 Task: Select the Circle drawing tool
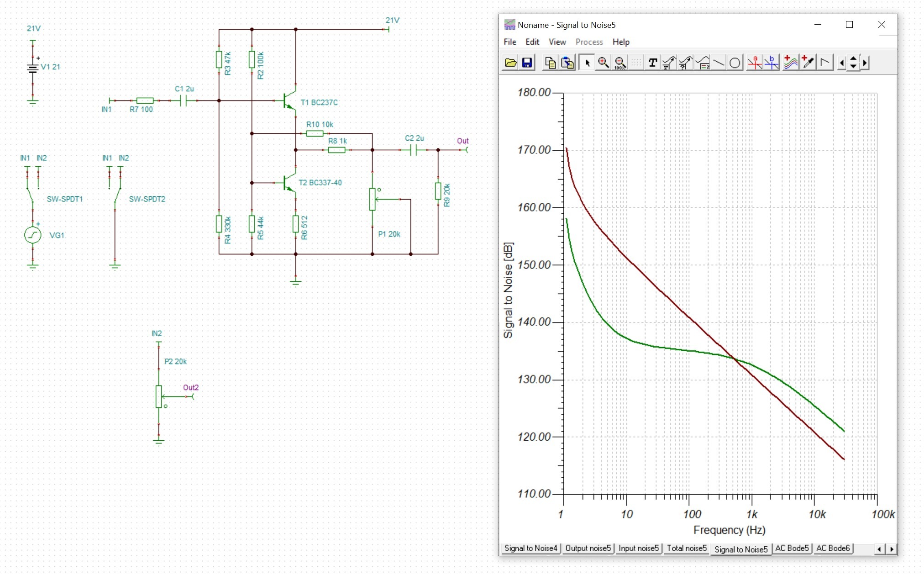tap(735, 63)
